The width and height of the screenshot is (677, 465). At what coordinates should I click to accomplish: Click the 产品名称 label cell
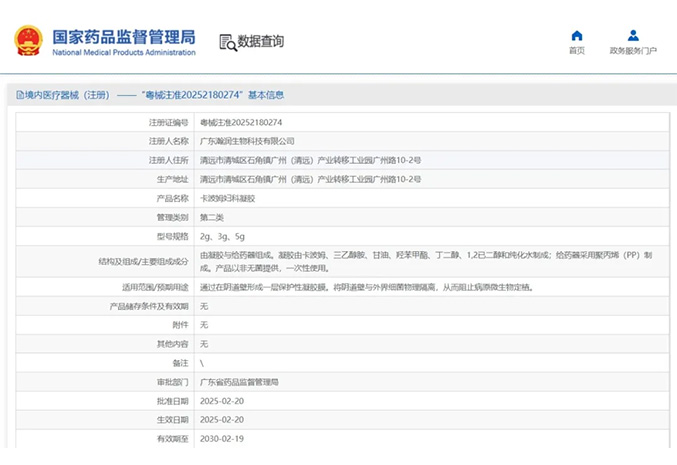pos(105,198)
